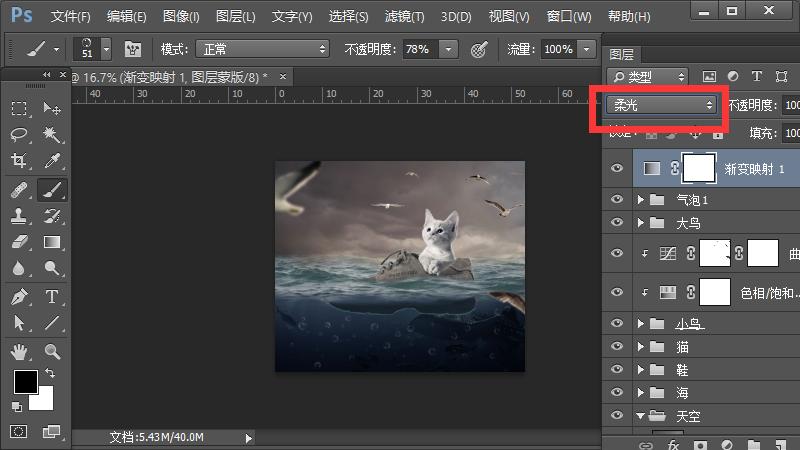This screenshot has width=800, height=450.
Task: Toggle visibility of 色相/饱和 layer
Action: tap(617, 292)
